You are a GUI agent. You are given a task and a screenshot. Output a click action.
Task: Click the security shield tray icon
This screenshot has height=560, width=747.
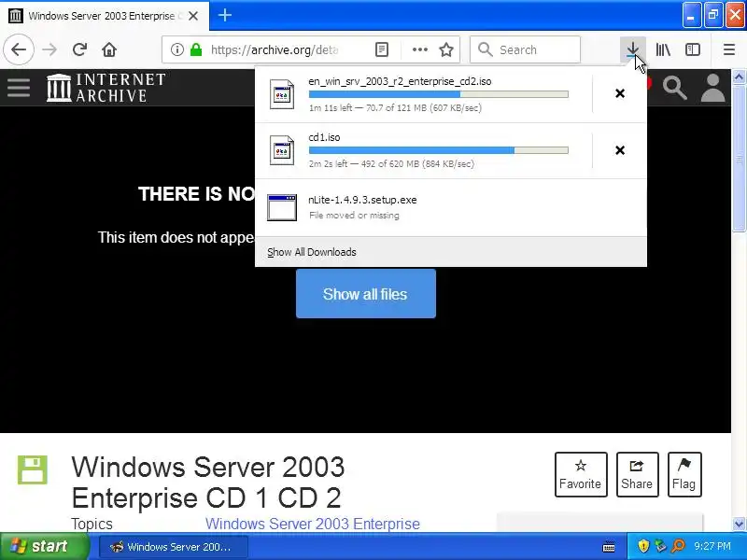[643, 546]
